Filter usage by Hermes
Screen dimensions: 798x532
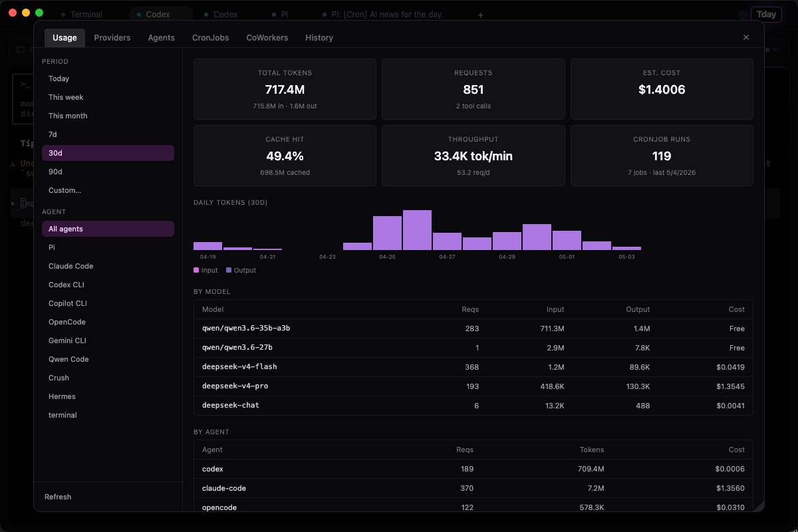(x=108, y=396)
